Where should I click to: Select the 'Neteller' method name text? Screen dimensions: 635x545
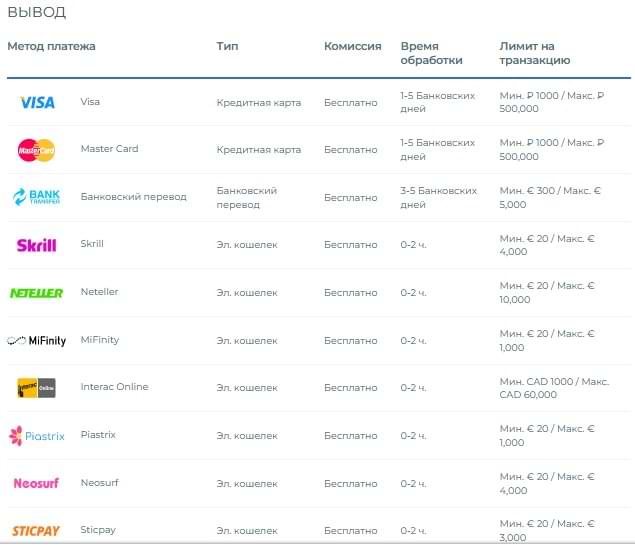(99, 292)
